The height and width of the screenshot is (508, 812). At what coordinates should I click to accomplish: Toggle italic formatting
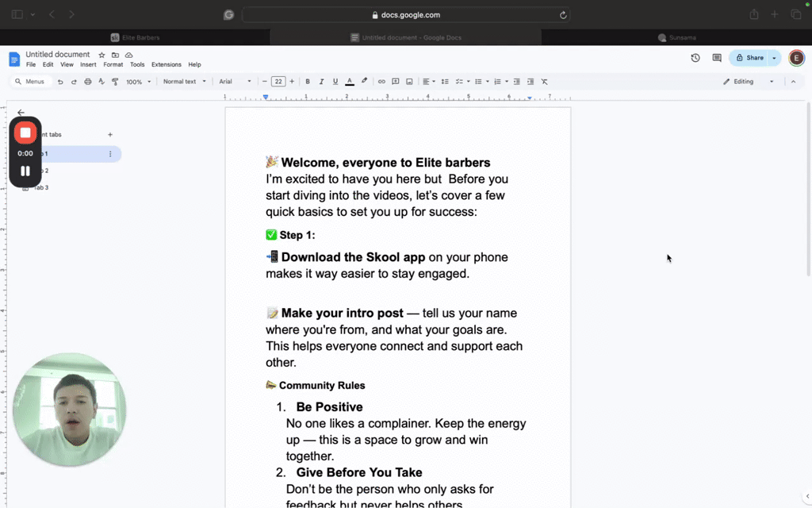322,82
